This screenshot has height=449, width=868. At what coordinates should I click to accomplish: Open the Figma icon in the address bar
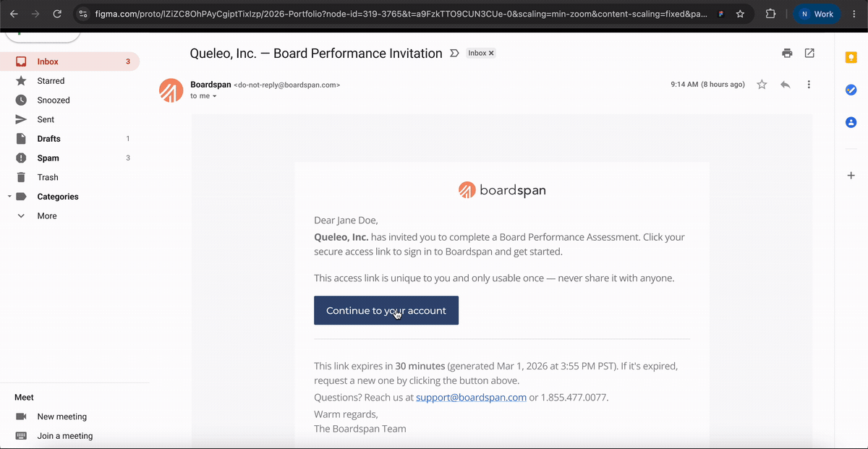721,14
